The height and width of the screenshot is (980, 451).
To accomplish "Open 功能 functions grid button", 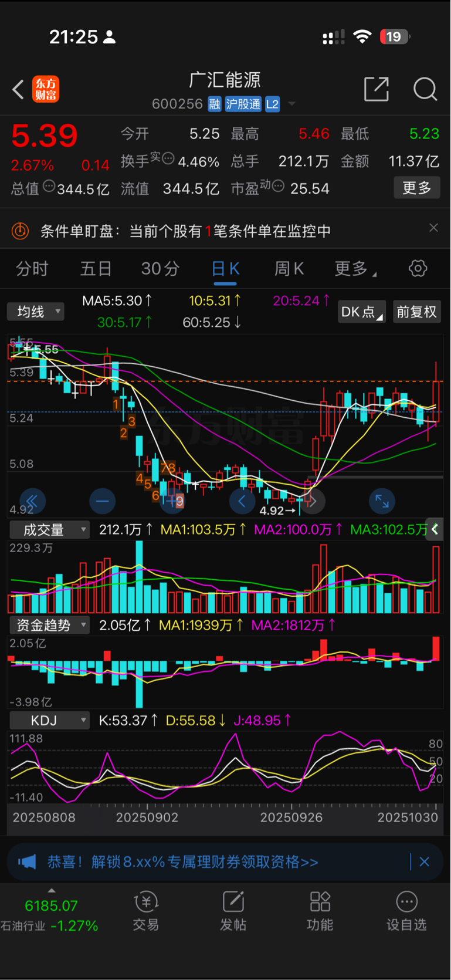I will tap(320, 911).
